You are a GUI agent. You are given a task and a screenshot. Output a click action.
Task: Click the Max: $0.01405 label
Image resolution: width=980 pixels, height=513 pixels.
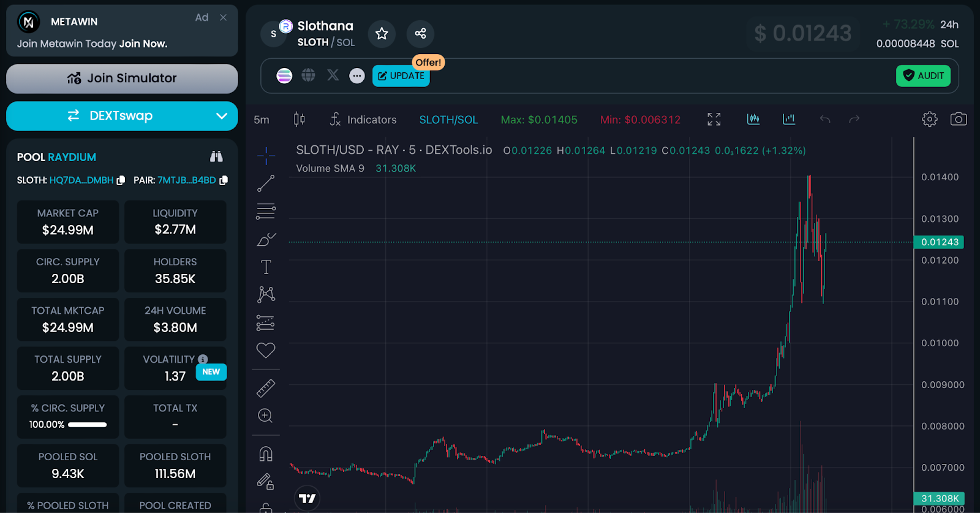[x=539, y=120]
